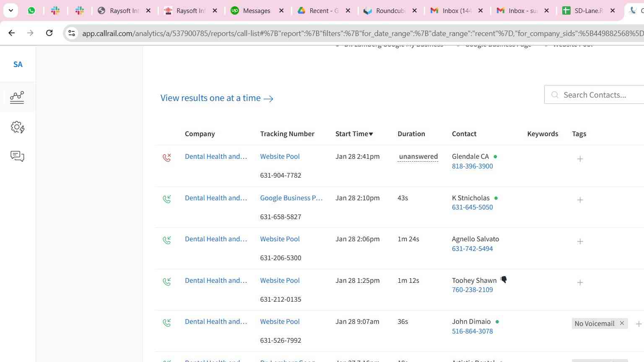644x362 pixels.
Task: Click the missed call icon for Glendale CA
Action: [167, 157]
